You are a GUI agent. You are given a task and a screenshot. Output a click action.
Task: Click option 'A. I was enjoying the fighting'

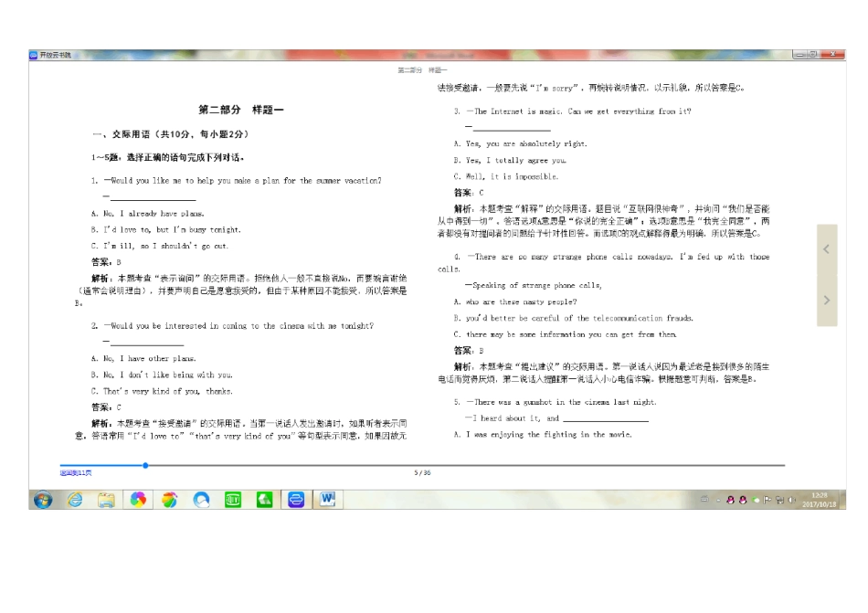[x=543, y=435]
